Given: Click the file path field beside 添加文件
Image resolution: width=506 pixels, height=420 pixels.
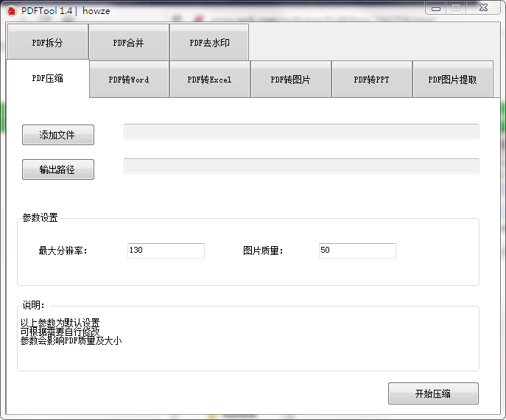Looking at the screenshot, I should pos(301,132).
